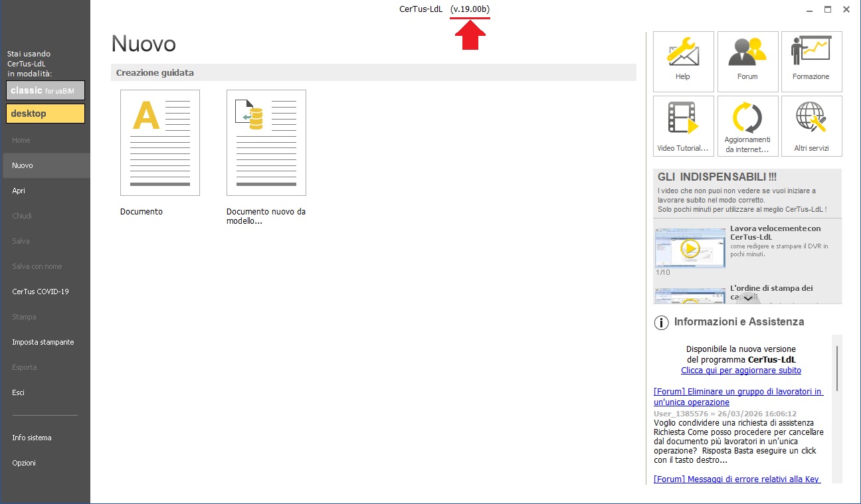This screenshot has width=861, height=504.
Task: Open Opzioni in the sidebar
Action: click(24, 463)
